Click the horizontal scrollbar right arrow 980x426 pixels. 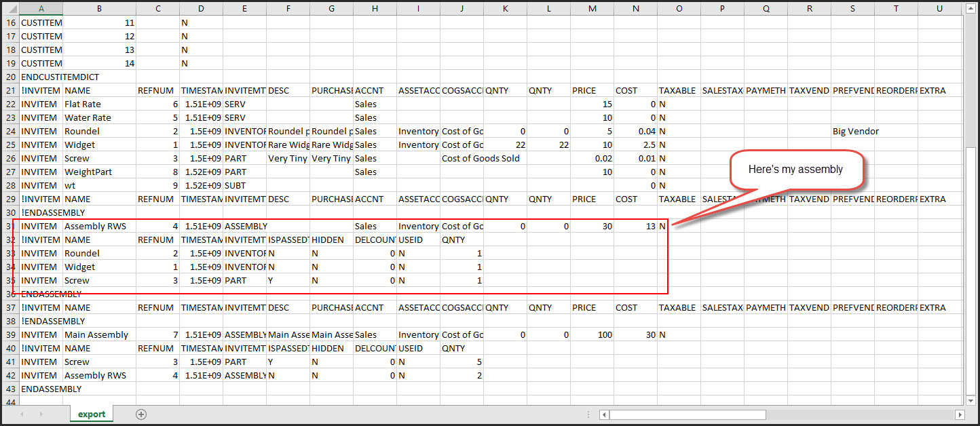[960, 414]
